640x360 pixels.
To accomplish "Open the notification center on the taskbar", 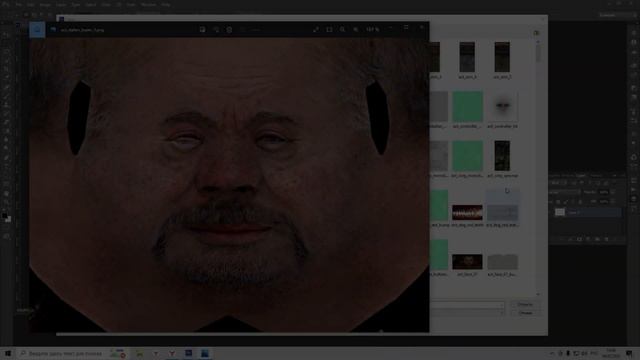I will point(629,353).
